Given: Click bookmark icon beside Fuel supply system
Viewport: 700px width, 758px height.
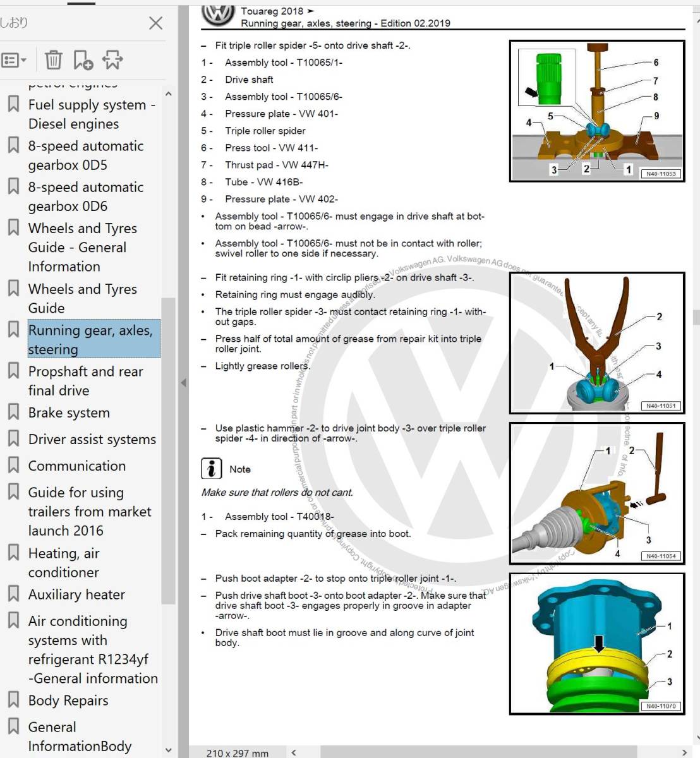Looking at the screenshot, I should click(13, 104).
